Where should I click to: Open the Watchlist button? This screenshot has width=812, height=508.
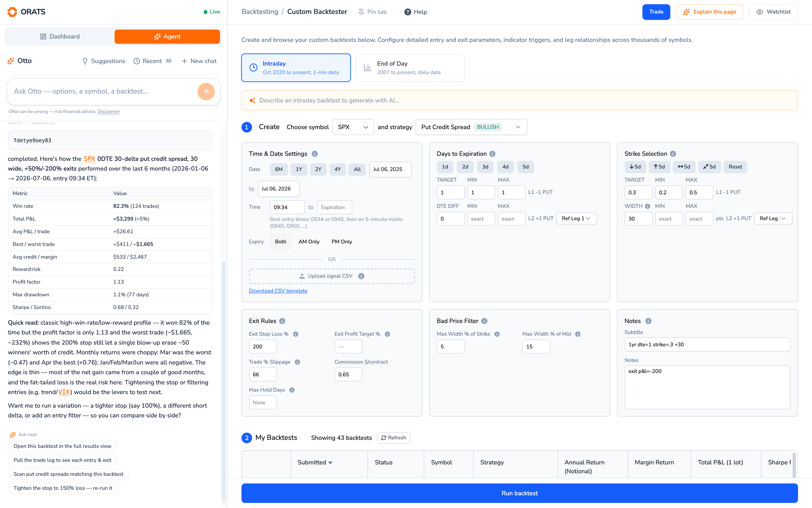pos(773,12)
